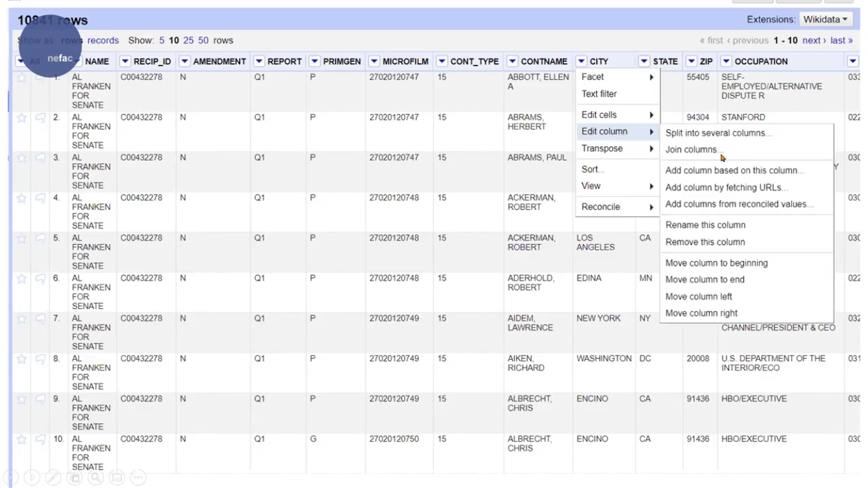Viewport: 868px width, 488px height.
Task: Star row 8 in the table
Action: click(x=23, y=359)
